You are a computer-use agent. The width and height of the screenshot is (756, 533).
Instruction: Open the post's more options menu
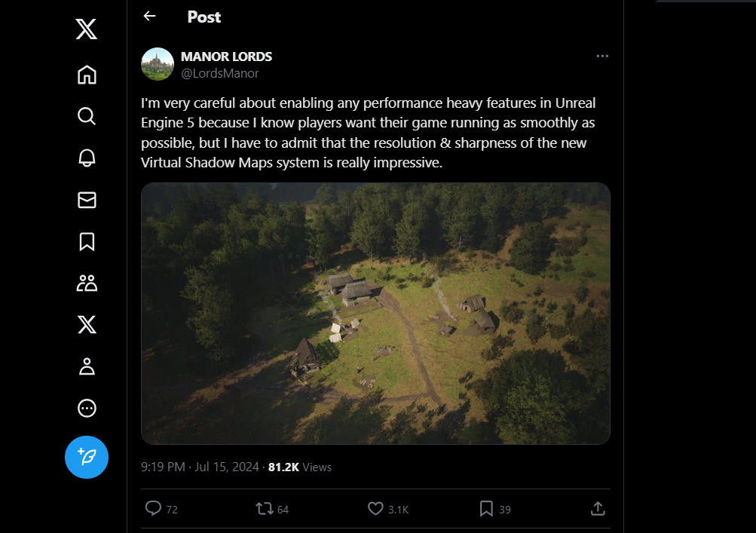pos(601,56)
